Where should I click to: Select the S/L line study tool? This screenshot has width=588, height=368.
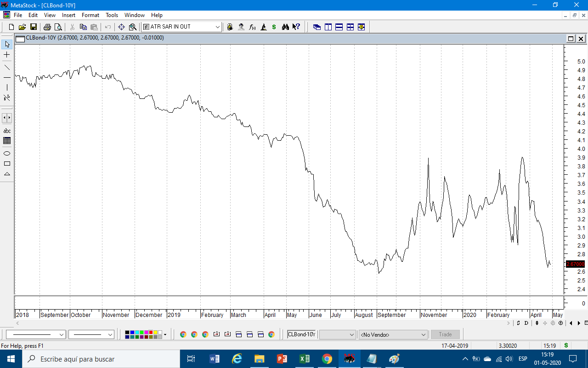[x=7, y=98]
